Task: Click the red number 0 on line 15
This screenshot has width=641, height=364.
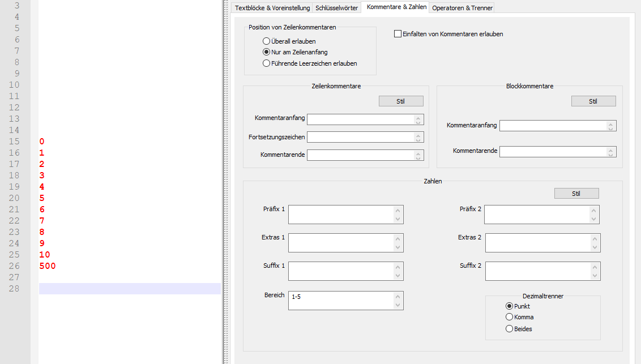Action: point(42,142)
